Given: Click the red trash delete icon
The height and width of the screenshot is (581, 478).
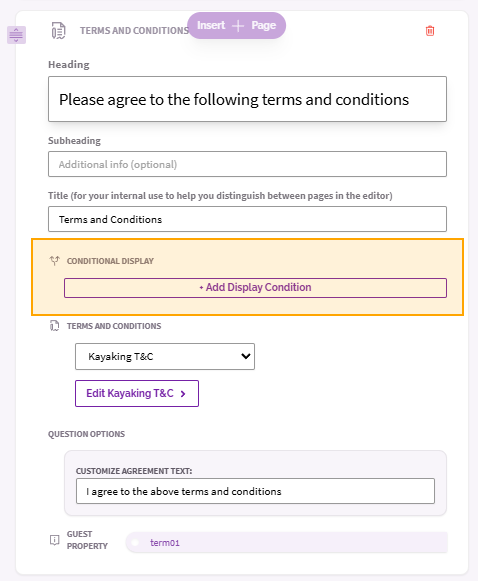Looking at the screenshot, I should [x=430, y=31].
